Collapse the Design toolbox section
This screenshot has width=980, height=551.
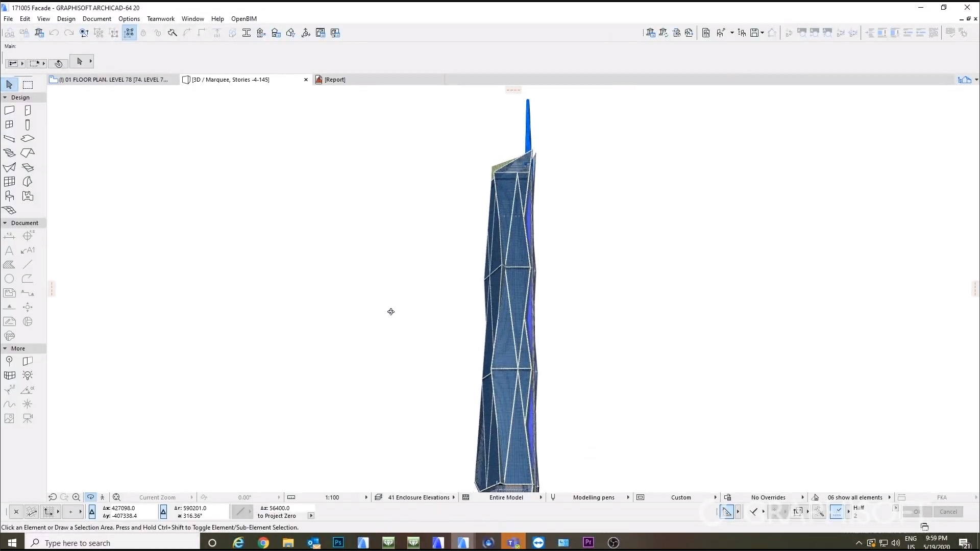point(5,97)
